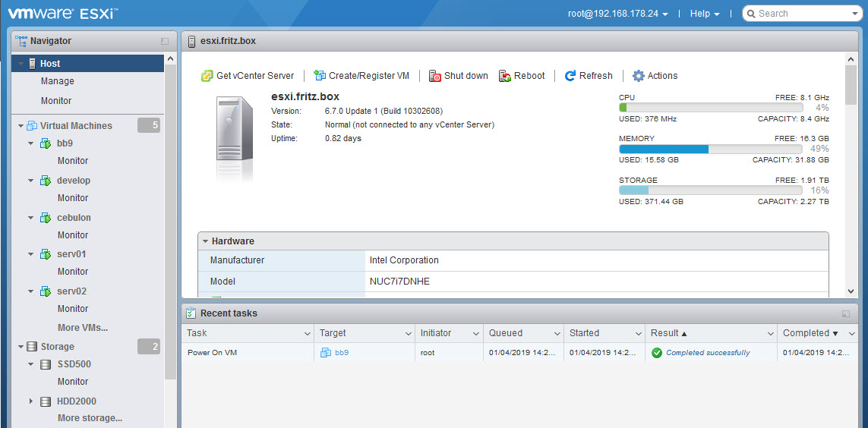
Task: Click the Create/Register VM icon
Action: click(x=320, y=76)
